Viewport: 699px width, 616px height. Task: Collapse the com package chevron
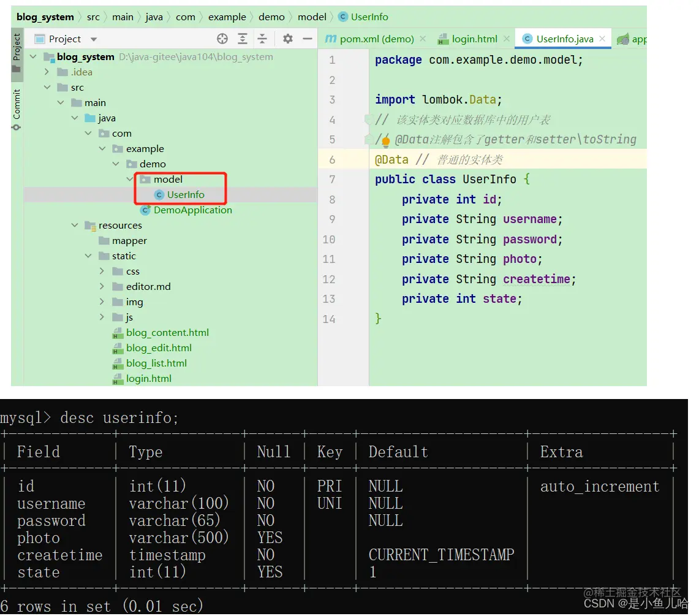pos(88,134)
